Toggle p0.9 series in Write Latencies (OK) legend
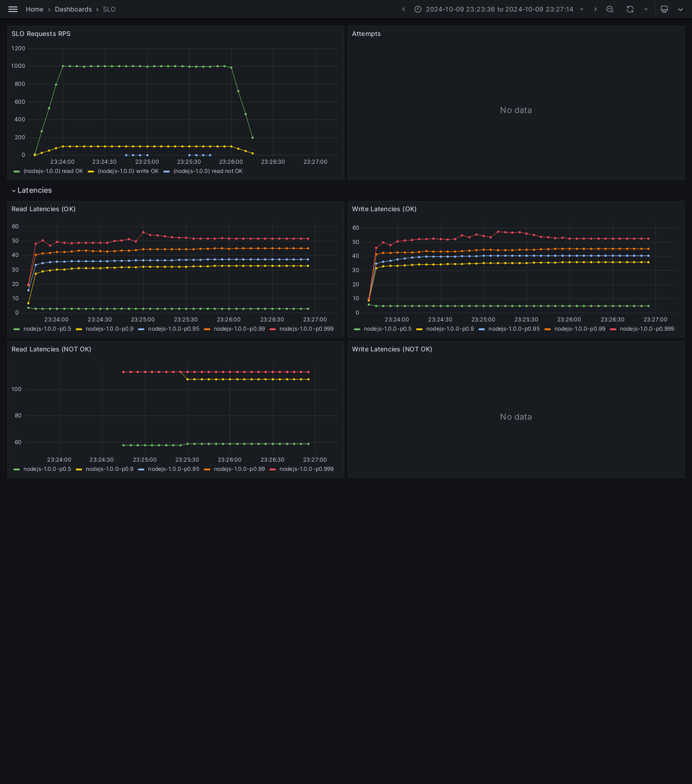This screenshot has height=784, width=692. [450, 329]
